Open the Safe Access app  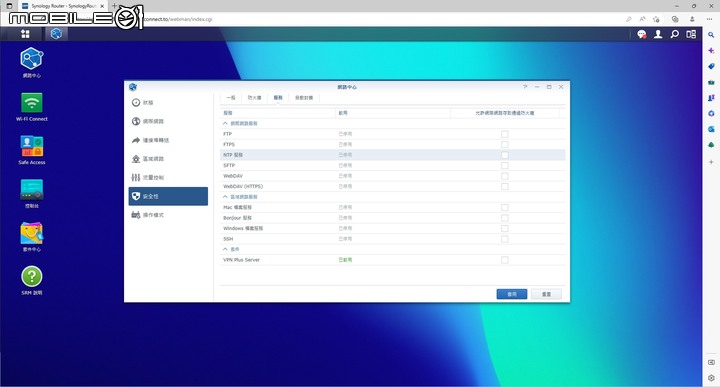(32, 146)
